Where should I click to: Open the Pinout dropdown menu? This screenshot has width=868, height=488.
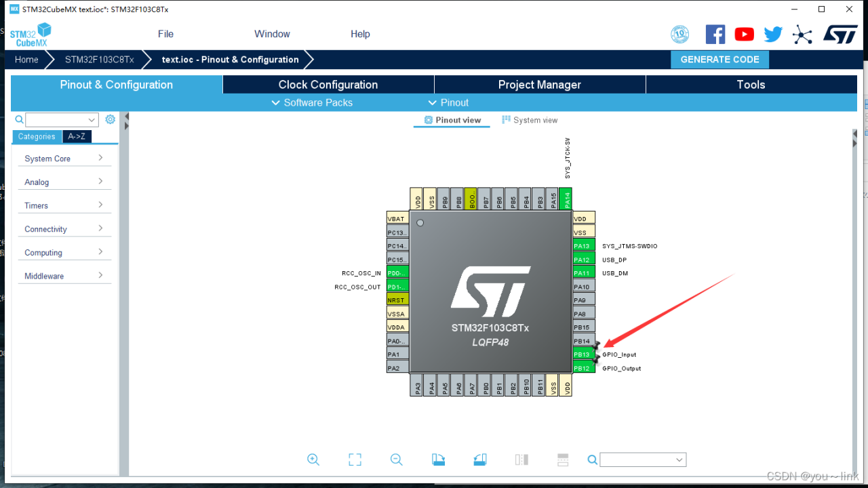click(448, 103)
